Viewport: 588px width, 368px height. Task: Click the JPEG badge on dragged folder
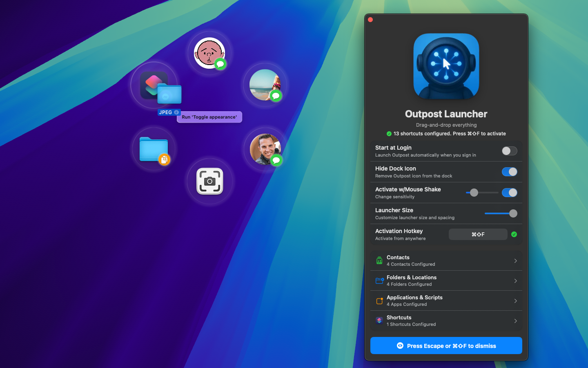click(169, 112)
